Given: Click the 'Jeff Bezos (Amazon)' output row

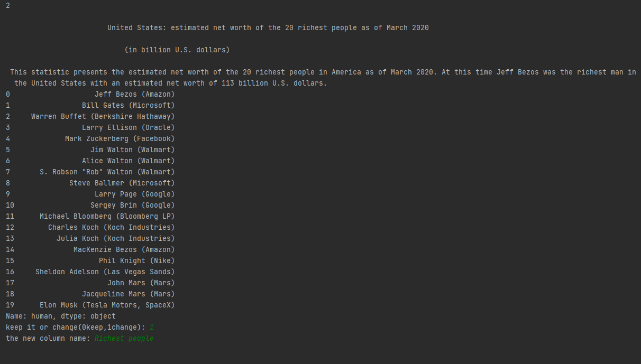Looking at the screenshot, I should tap(134, 94).
